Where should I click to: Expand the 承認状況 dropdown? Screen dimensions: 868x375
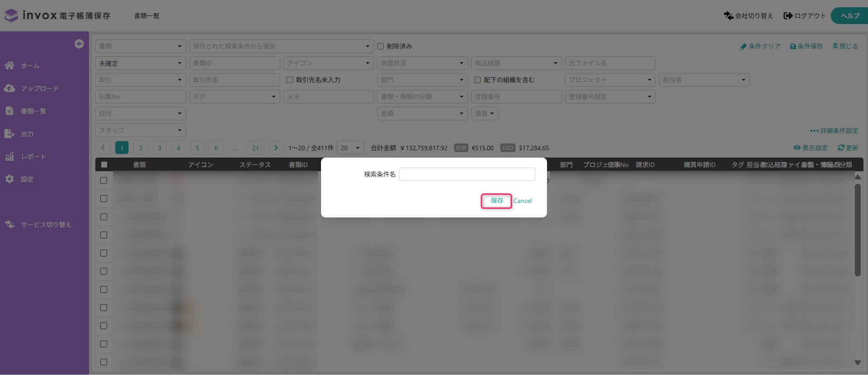[x=422, y=63]
